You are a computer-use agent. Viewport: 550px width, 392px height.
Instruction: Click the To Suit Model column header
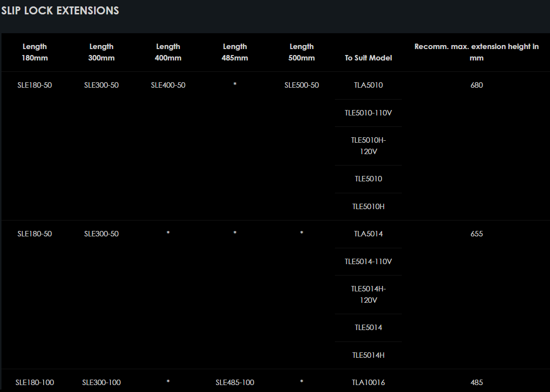click(x=368, y=58)
